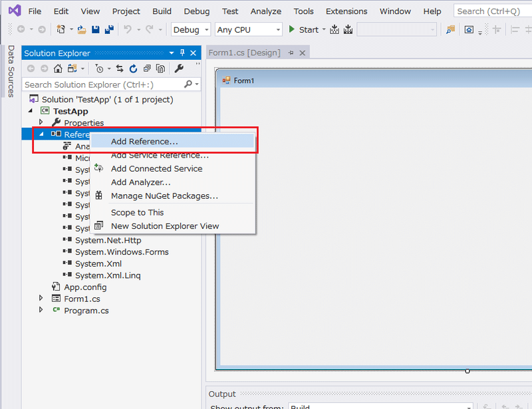Click the Pending Changes Filter clock icon

tap(99, 69)
